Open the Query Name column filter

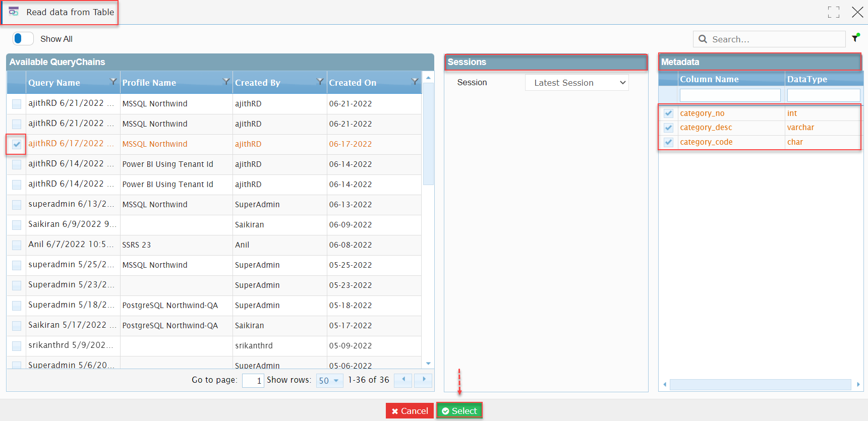(x=113, y=81)
